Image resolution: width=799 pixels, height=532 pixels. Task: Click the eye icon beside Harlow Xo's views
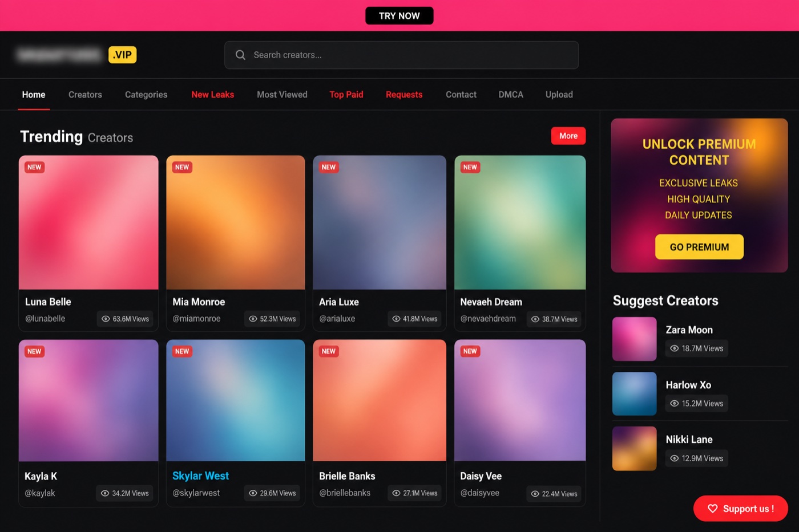tap(675, 403)
